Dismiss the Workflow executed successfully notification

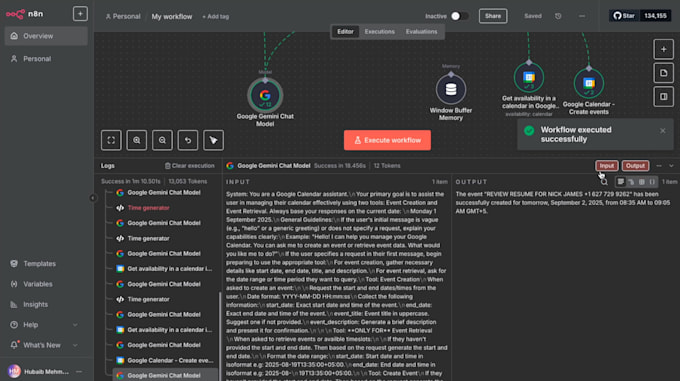[663, 130]
